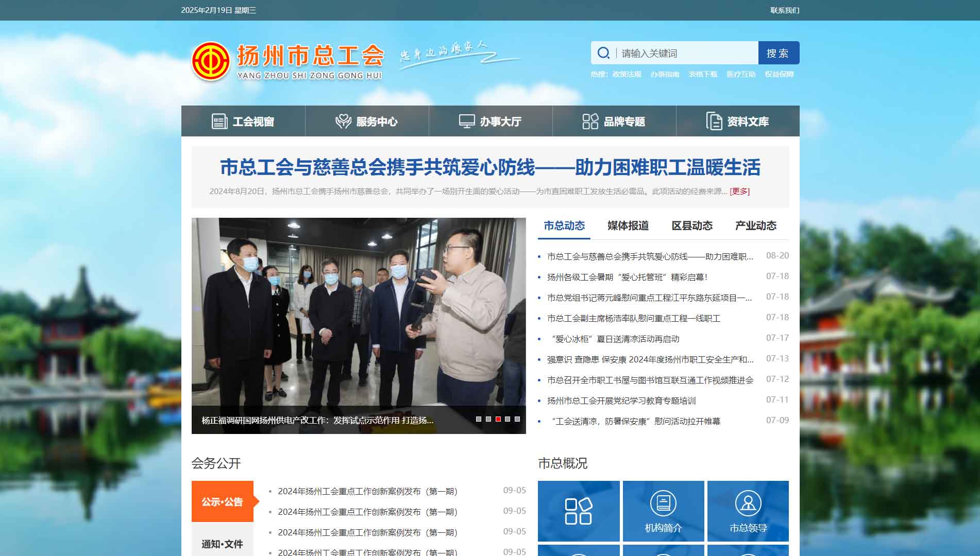Open first 2024年扬州工会重点工作创新案例发布 announcement
This screenshot has width=980, height=556.
point(367,491)
